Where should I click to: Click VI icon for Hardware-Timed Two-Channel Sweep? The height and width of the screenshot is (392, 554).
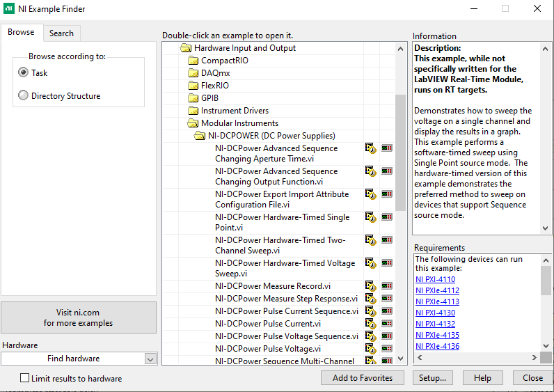371,240
